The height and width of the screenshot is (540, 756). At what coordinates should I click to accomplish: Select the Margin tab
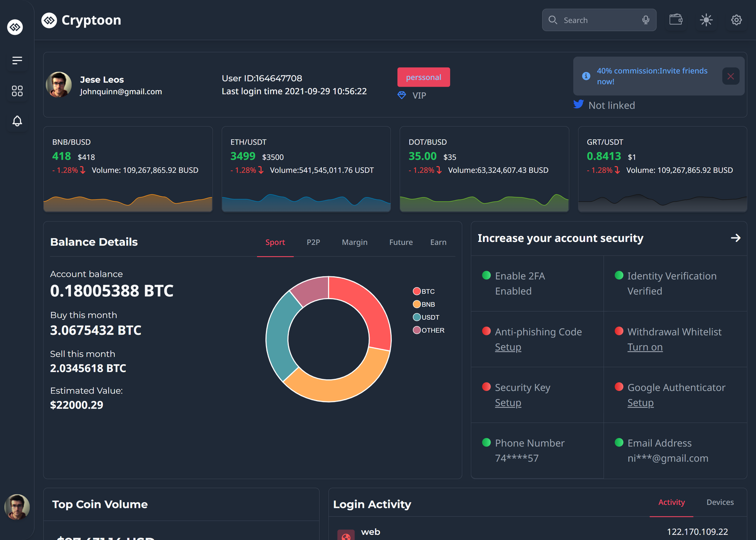(354, 242)
